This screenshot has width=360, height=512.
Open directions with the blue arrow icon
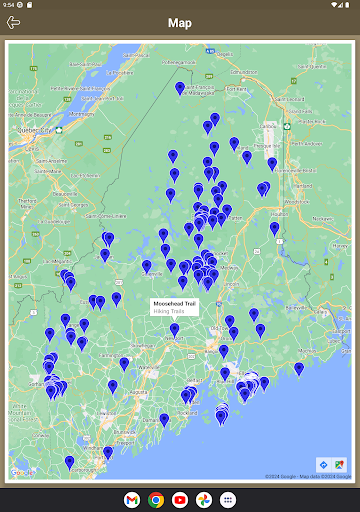click(323, 465)
